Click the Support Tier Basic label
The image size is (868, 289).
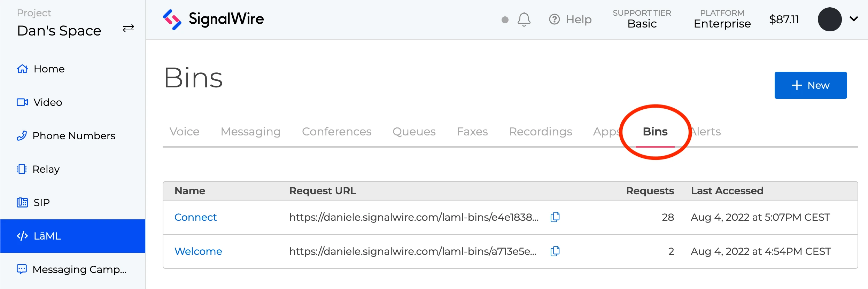[x=642, y=19]
